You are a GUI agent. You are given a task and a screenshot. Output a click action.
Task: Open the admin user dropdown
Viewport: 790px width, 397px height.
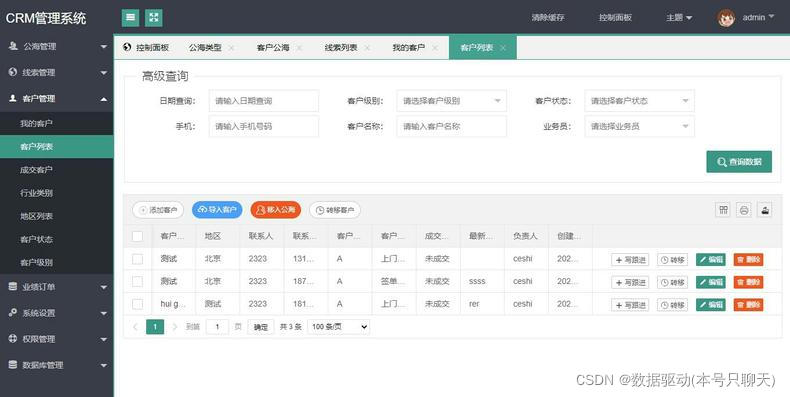click(x=758, y=18)
